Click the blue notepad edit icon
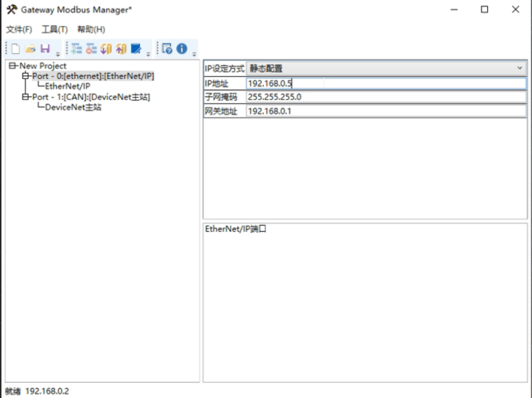 click(136, 48)
